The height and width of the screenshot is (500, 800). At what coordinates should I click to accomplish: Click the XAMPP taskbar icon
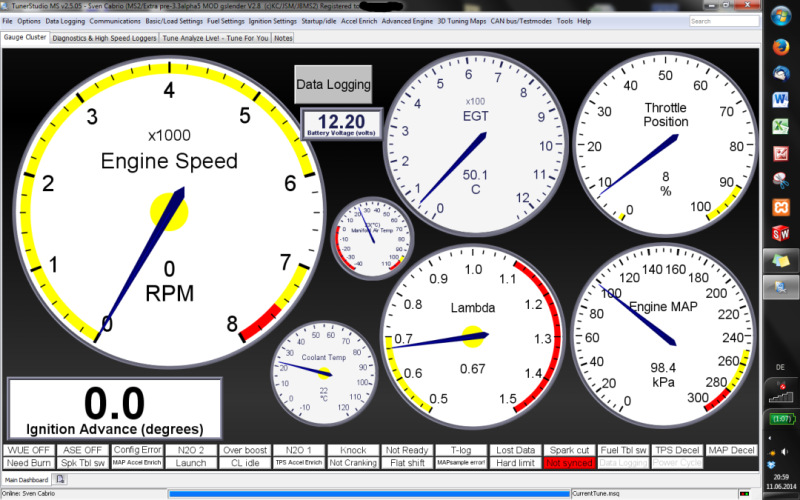pyautogui.click(x=779, y=206)
